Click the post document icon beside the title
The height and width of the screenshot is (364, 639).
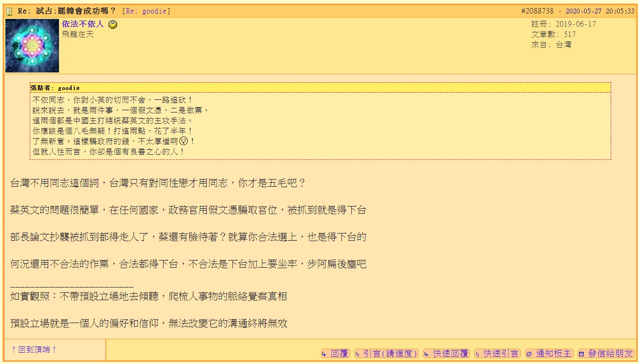point(9,11)
